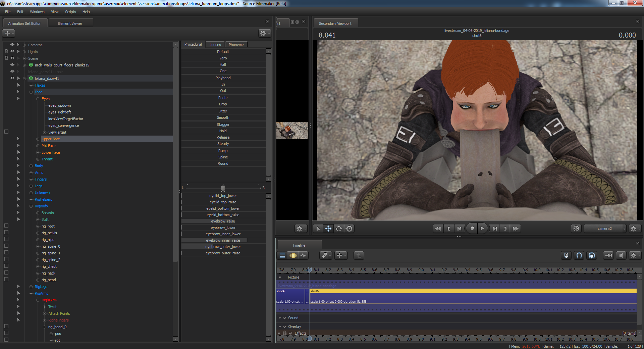Activate the circular screen manipulator tool

[x=349, y=229]
